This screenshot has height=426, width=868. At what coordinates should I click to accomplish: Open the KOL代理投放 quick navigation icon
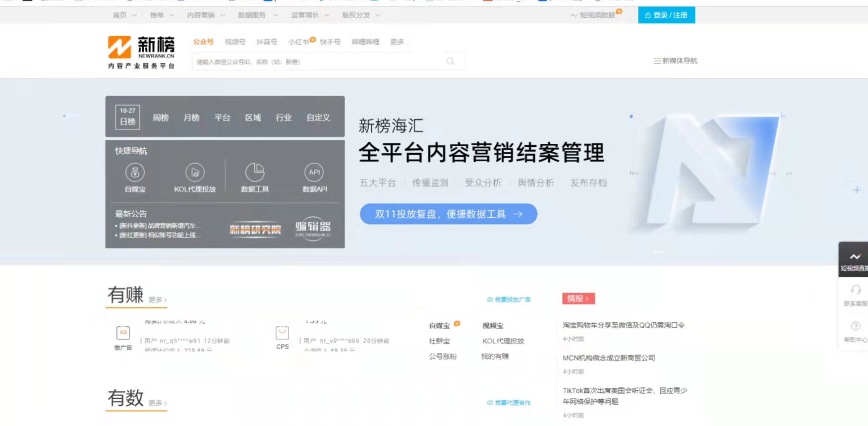coord(195,173)
